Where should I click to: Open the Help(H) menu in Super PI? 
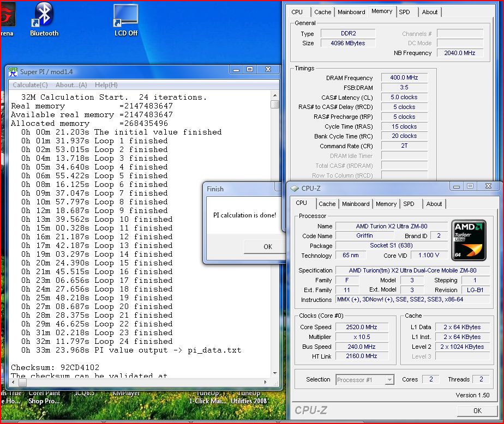(x=106, y=85)
